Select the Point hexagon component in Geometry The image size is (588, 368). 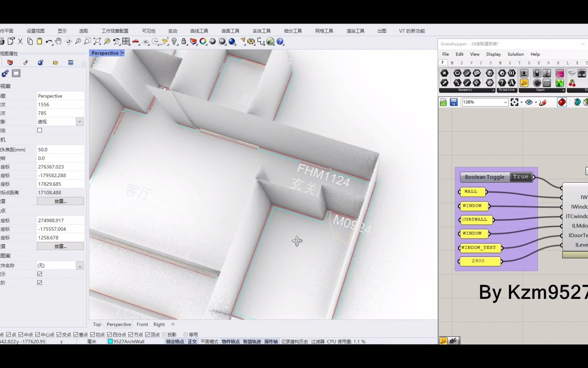444,73
